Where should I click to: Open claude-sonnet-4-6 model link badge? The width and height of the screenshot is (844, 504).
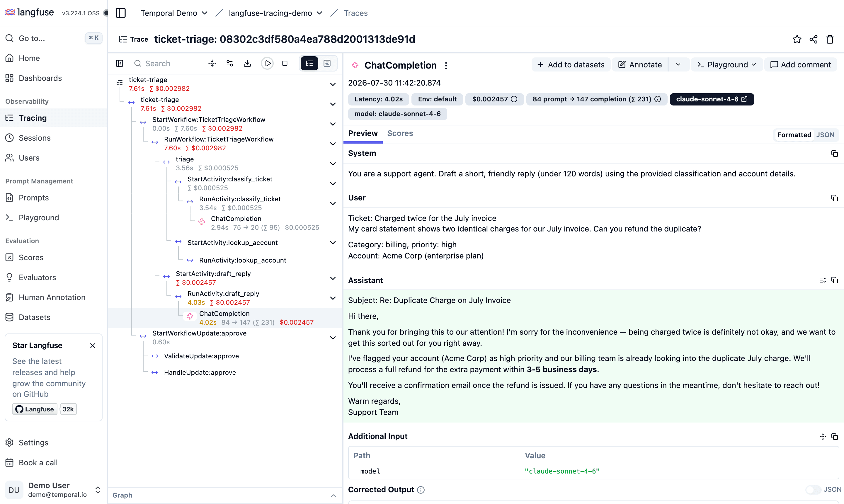[x=712, y=99]
